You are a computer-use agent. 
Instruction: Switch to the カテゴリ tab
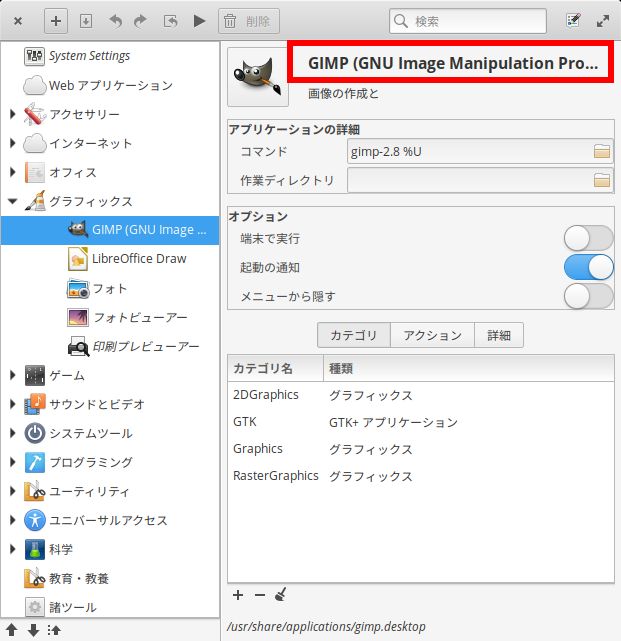coord(354,335)
